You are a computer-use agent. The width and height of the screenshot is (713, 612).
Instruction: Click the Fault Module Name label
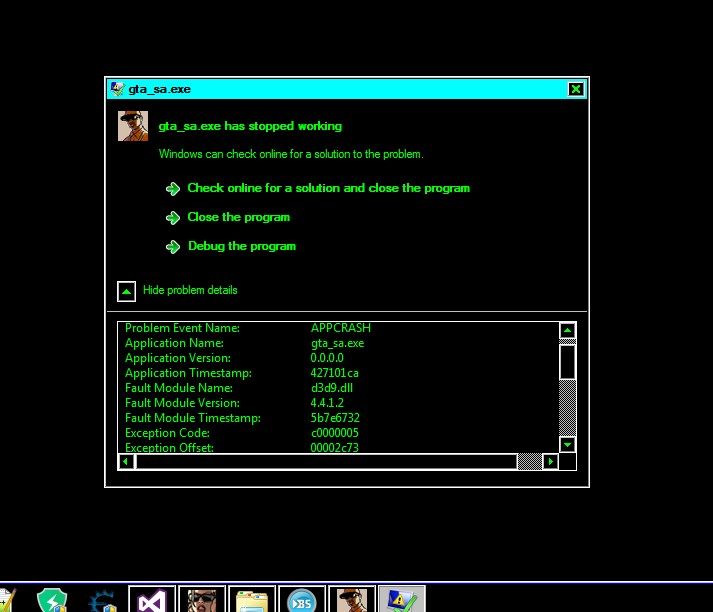pyautogui.click(x=179, y=388)
